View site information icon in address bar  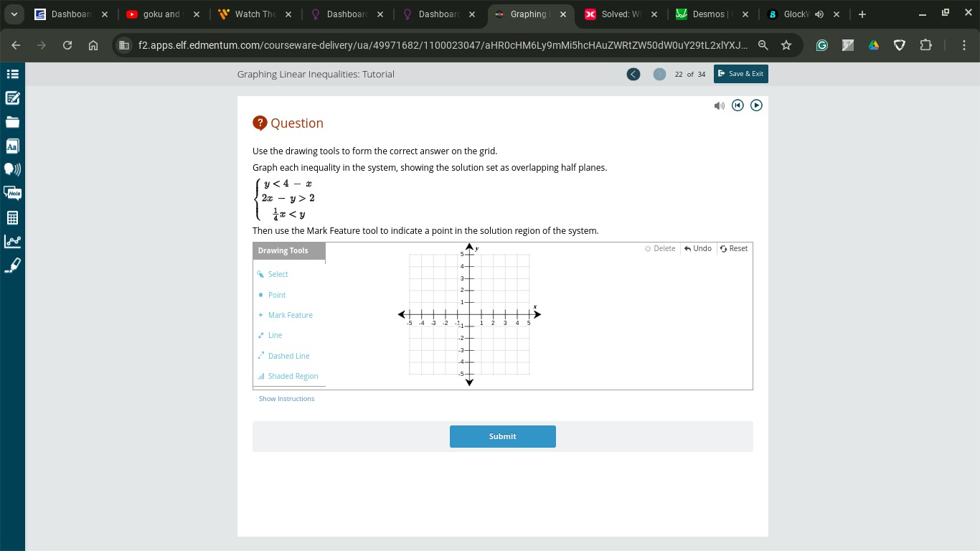pyautogui.click(x=123, y=45)
